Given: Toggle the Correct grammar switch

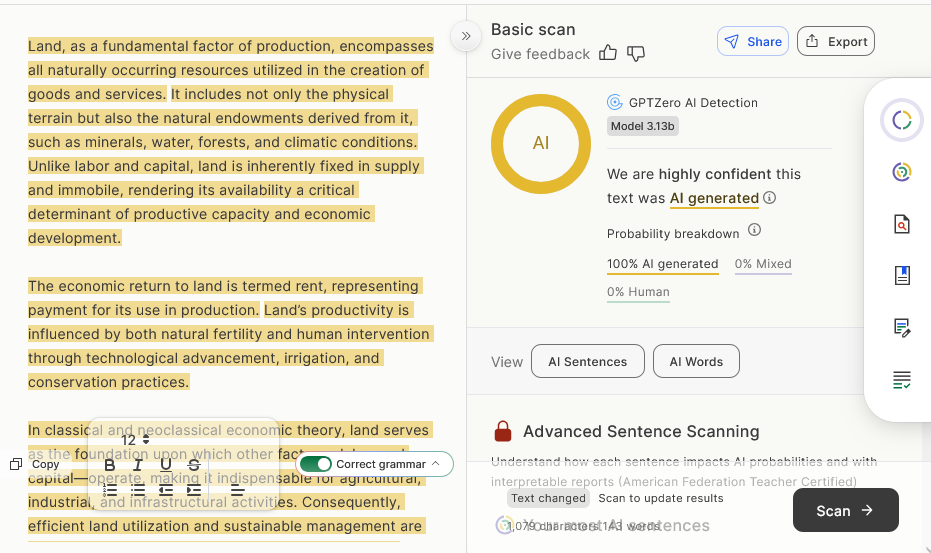Looking at the screenshot, I should (x=316, y=464).
